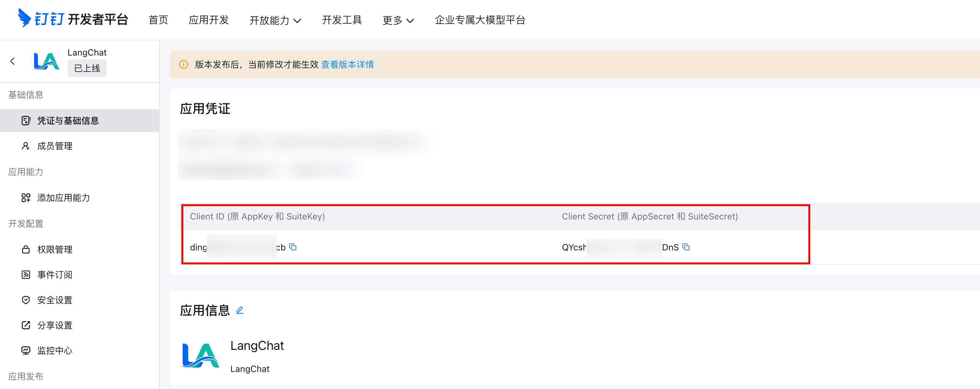980x389 pixels.
Task: Open the 企业专属大模型平台 link
Action: (x=480, y=20)
